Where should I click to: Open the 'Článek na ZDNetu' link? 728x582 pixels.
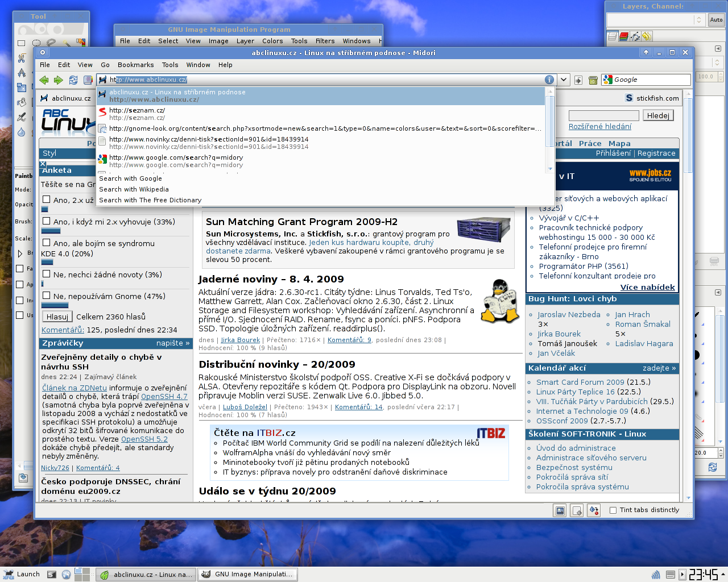click(75, 388)
